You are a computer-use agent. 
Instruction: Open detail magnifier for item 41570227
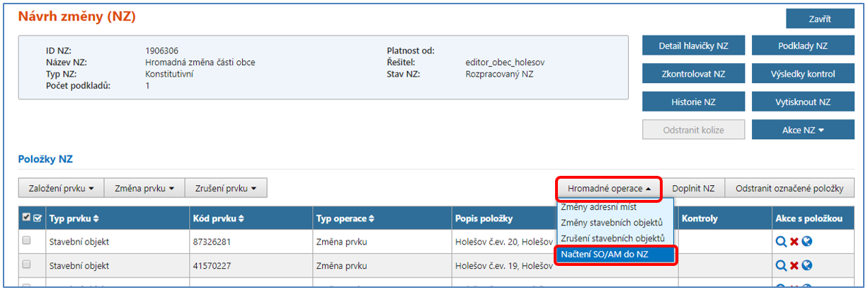click(781, 265)
